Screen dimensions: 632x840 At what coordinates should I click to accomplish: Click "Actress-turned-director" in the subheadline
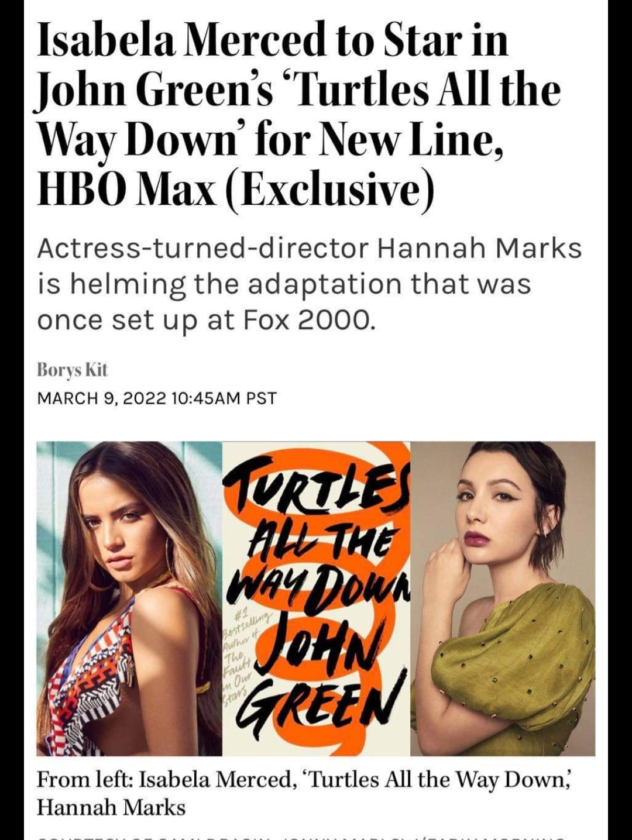tap(202, 249)
